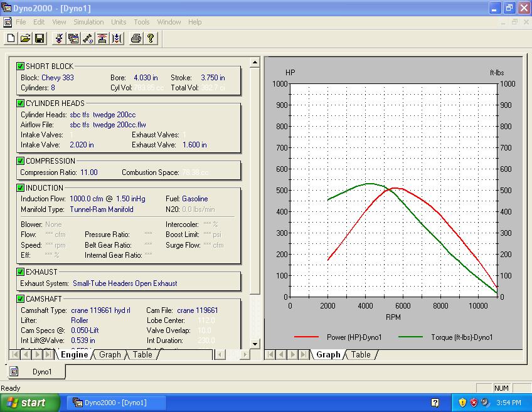Viewport: 532px width, 412px height.
Task: Click the stacked windows toolbar icon
Action: pyautogui.click(x=73, y=39)
